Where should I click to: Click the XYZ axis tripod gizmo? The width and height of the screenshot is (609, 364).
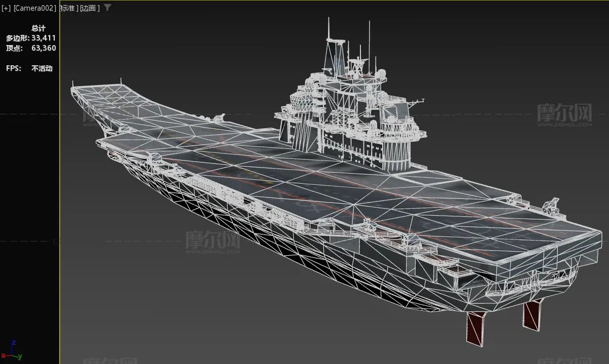pos(11,350)
